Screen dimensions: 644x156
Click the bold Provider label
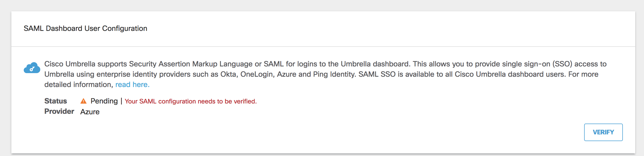coord(59,111)
